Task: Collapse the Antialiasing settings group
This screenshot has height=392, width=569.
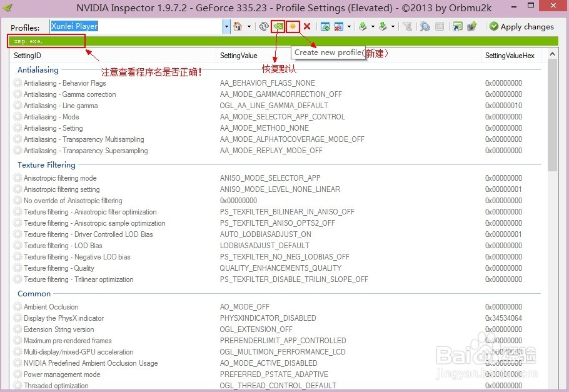Action: (38, 69)
